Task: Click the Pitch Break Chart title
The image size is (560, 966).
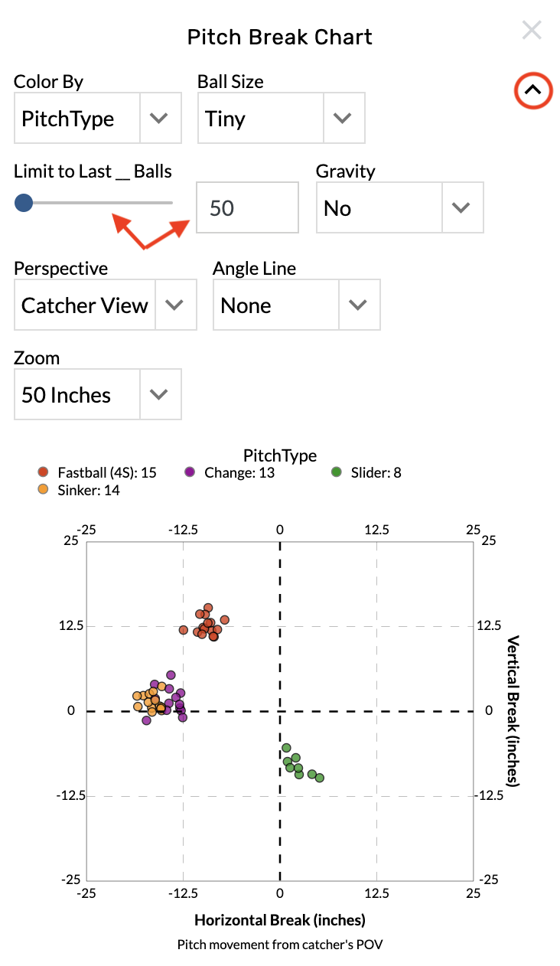Action: pyautogui.click(x=279, y=37)
